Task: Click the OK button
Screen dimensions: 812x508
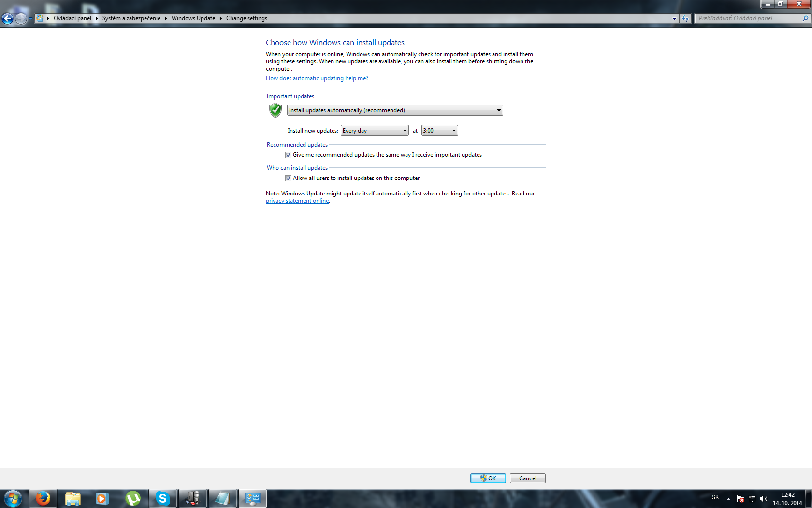Action: 488,478
